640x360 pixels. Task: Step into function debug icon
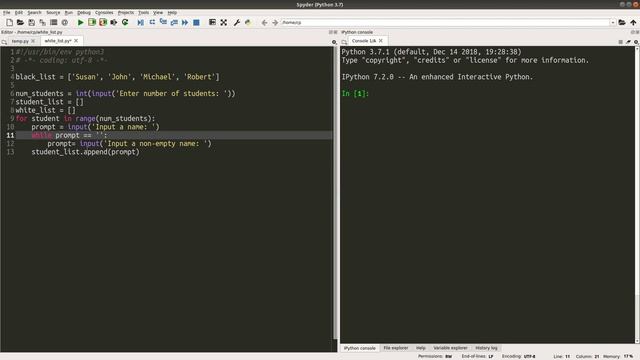[163, 22]
